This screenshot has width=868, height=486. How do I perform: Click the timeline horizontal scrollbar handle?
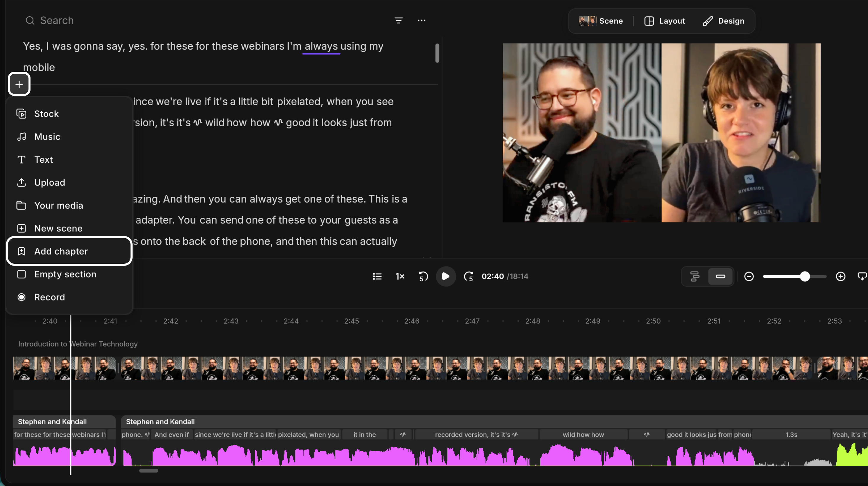[149, 471]
